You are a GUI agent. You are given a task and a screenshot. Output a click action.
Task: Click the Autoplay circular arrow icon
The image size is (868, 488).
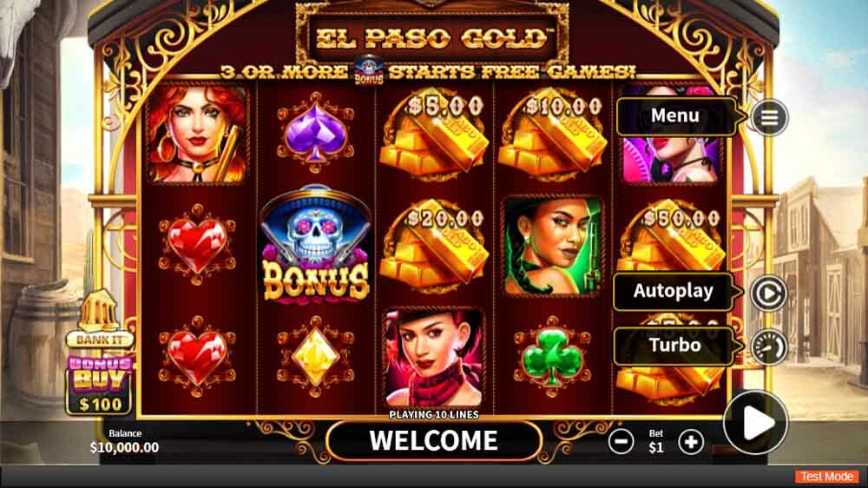768,293
